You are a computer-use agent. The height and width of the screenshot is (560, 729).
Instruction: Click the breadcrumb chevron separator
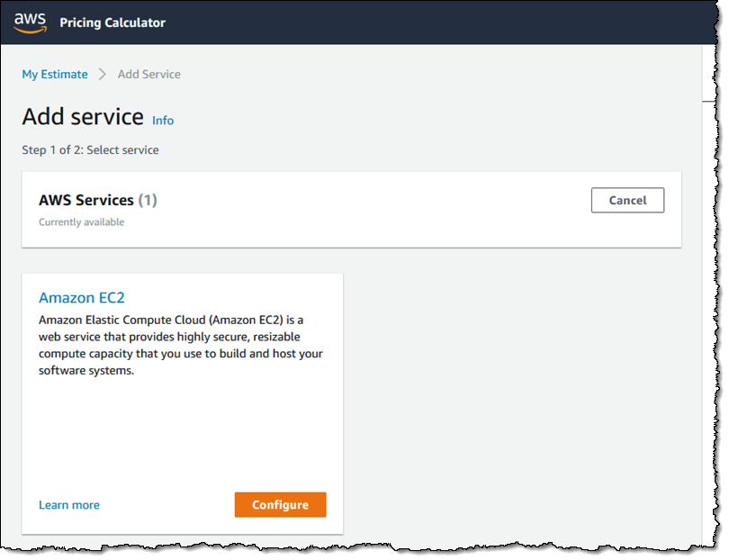103,74
